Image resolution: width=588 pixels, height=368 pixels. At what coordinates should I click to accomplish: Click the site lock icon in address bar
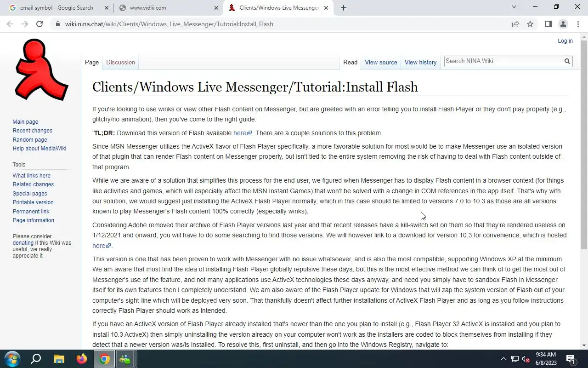tap(57, 24)
